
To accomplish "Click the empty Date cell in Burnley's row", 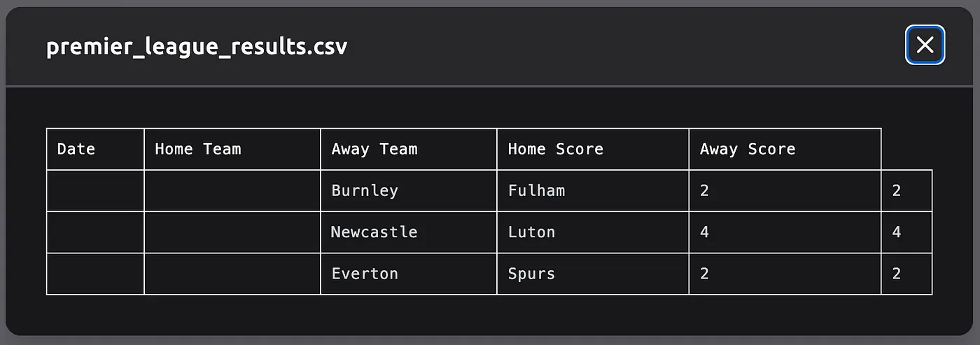I will click(95, 190).
